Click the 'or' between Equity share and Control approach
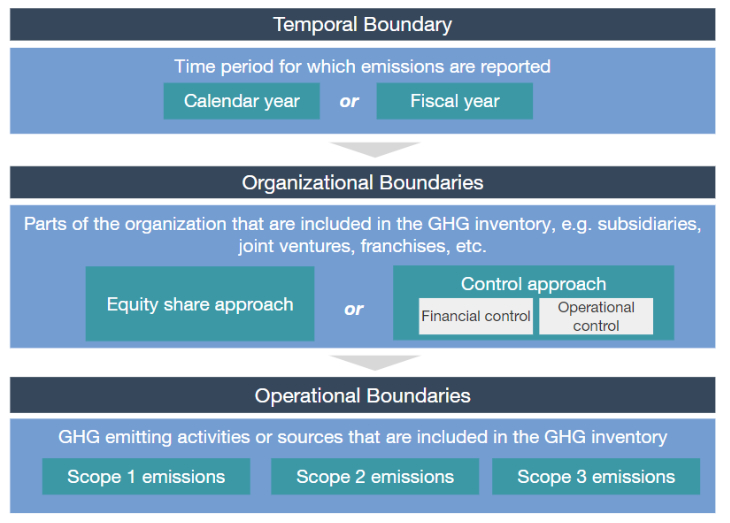Viewport: 730px width, 523px height. tap(353, 309)
